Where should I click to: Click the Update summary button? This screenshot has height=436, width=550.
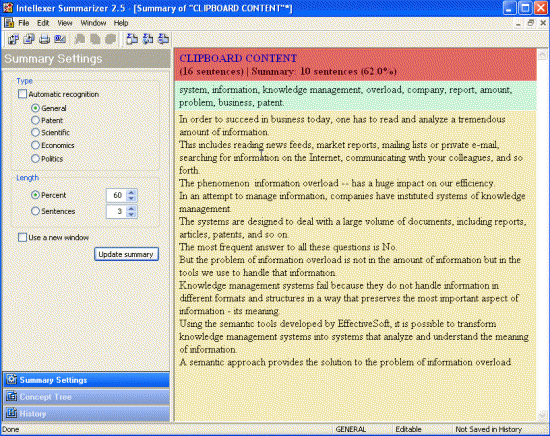coord(126,254)
